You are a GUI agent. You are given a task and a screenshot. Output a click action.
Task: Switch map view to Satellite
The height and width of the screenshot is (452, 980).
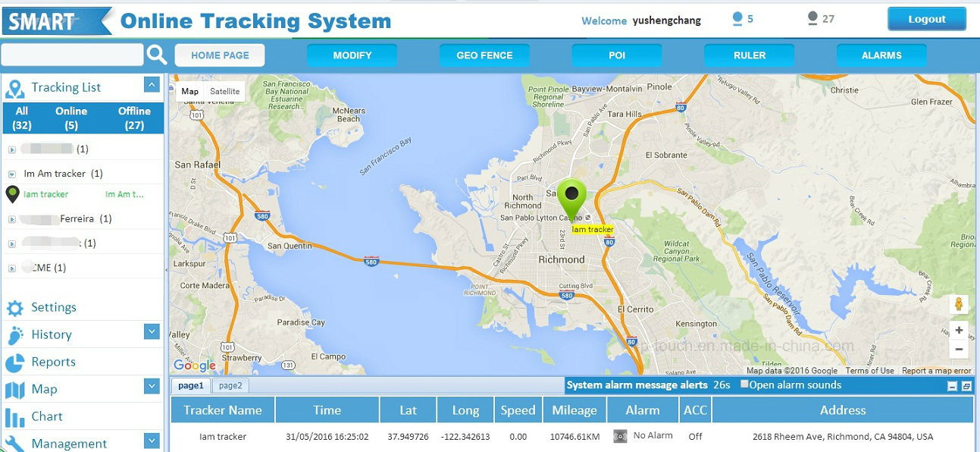coord(225,92)
